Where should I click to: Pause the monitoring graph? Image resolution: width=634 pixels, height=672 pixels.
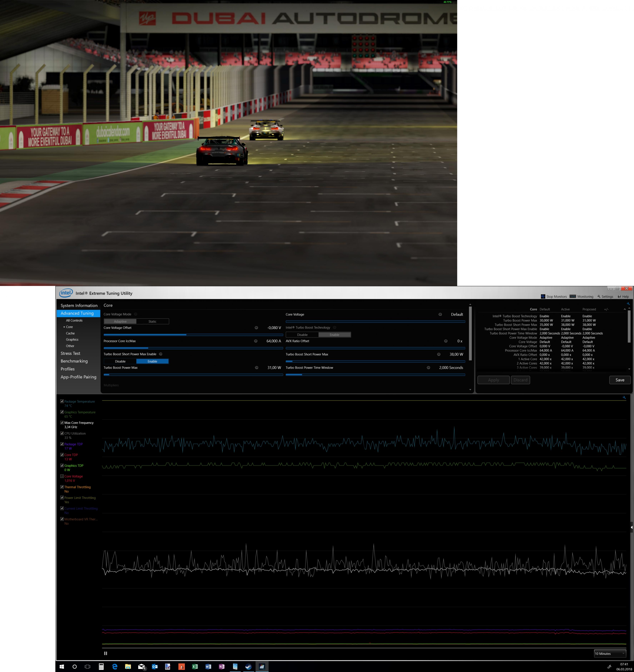(x=105, y=653)
